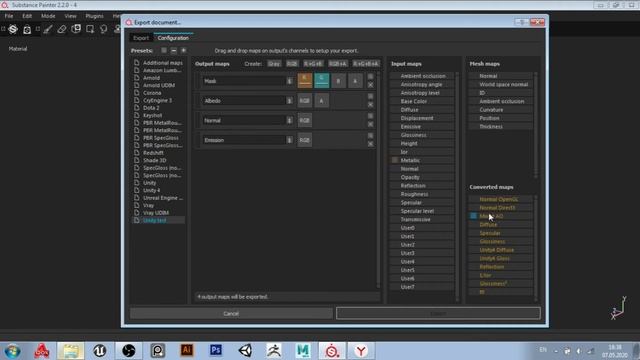The height and width of the screenshot is (360, 640).
Task: Click the preset icon left of the minus button
Action: [x=164, y=50]
